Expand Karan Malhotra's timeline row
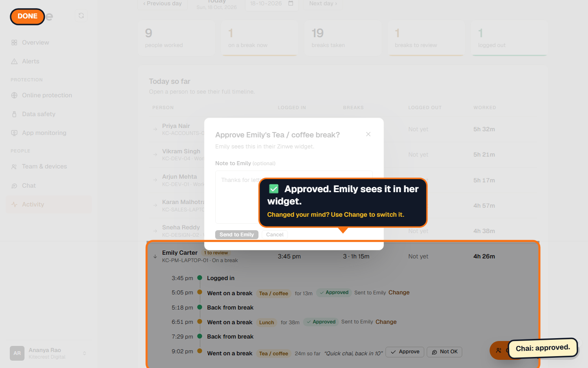Screen dimensions: 588x368 coord(155,205)
